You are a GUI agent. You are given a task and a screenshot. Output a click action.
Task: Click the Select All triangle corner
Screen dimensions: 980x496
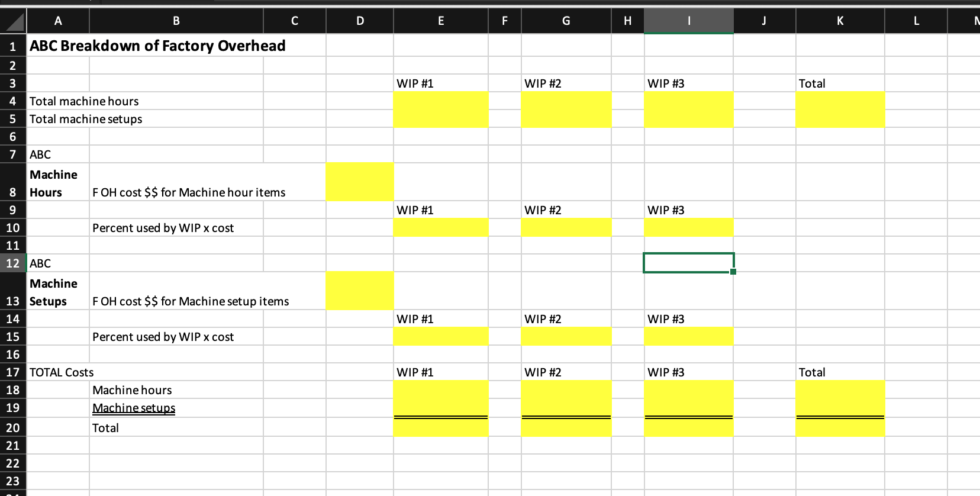(x=12, y=21)
